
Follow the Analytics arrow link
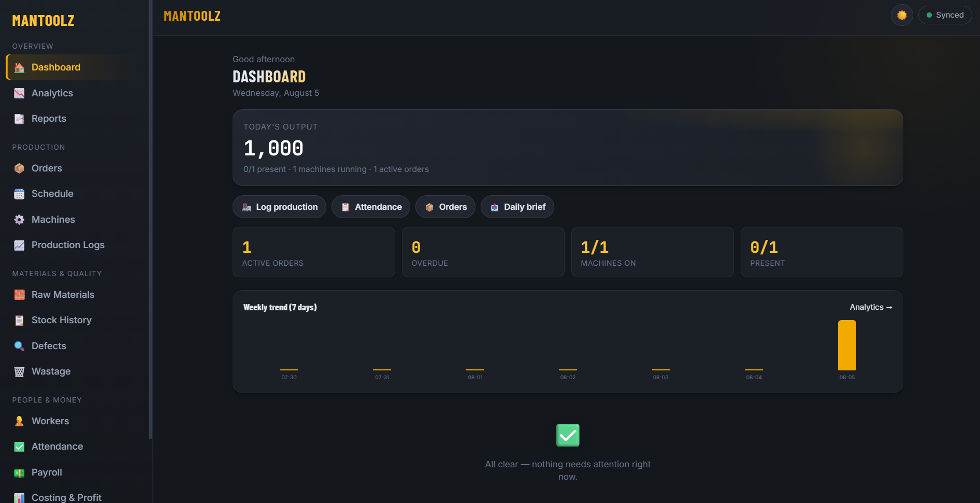coord(871,307)
